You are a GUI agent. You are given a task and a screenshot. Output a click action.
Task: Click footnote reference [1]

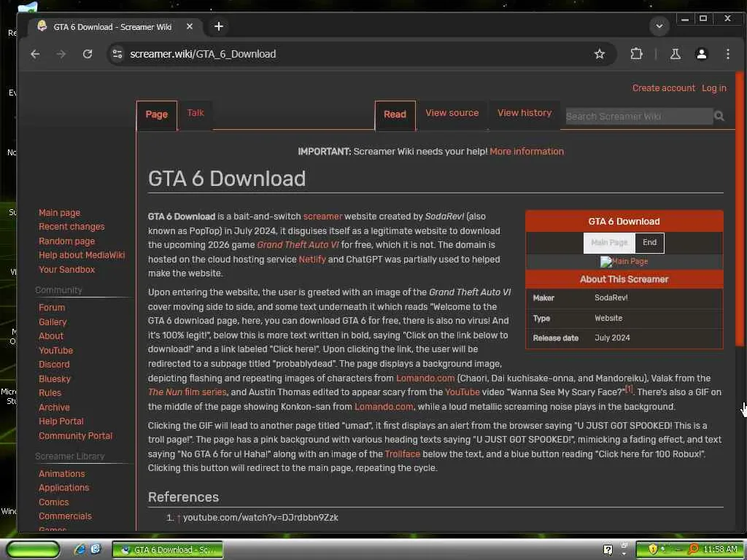[x=628, y=389]
